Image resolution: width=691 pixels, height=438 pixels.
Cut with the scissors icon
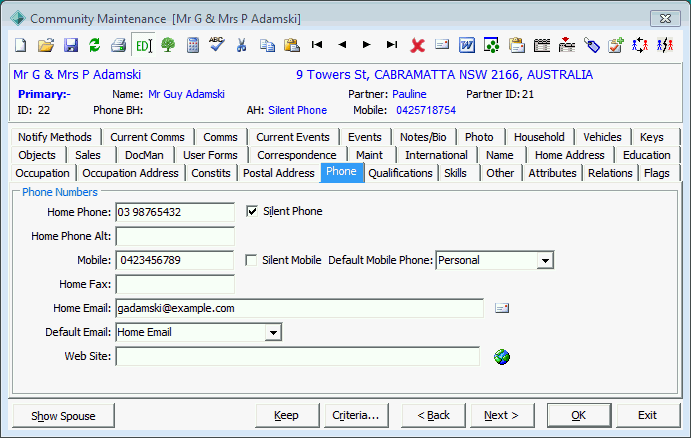pyautogui.click(x=241, y=45)
